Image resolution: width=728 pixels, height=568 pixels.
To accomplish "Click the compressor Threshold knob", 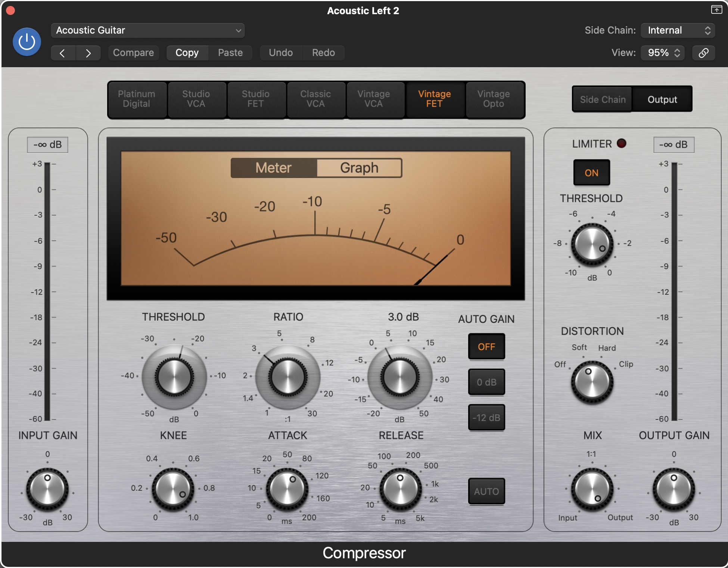I will coord(174,377).
